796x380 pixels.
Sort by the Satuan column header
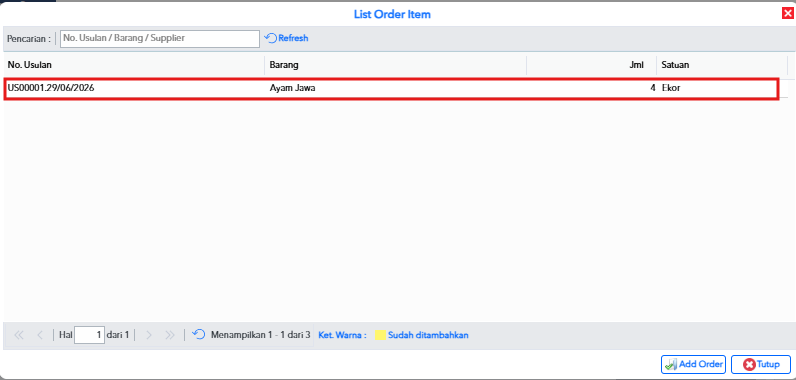pos(722,65)
